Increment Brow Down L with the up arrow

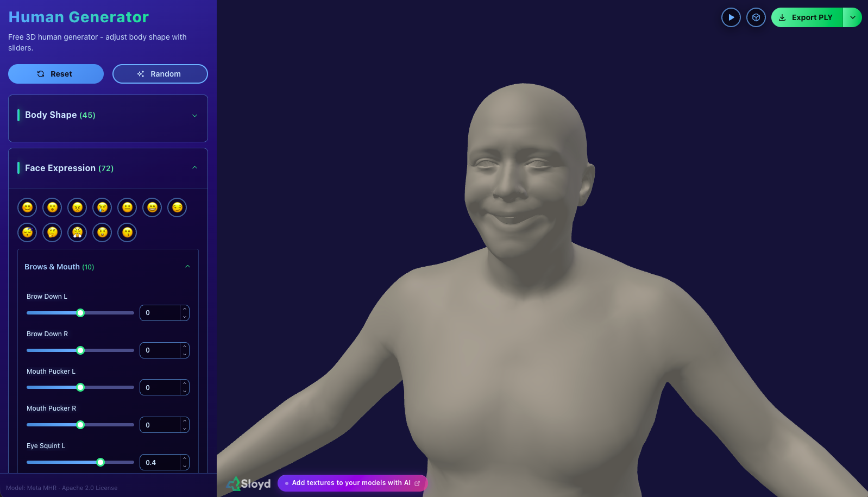(x=185, y=309)
